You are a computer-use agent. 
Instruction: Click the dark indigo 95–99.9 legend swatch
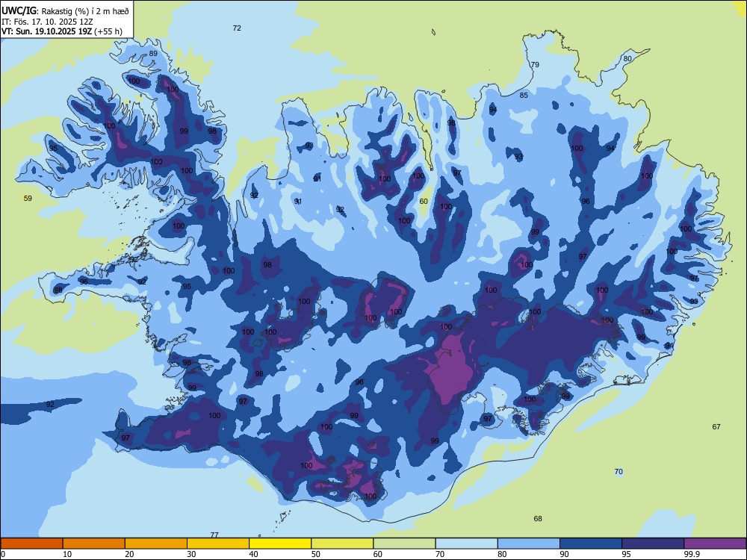coord(653,544)
